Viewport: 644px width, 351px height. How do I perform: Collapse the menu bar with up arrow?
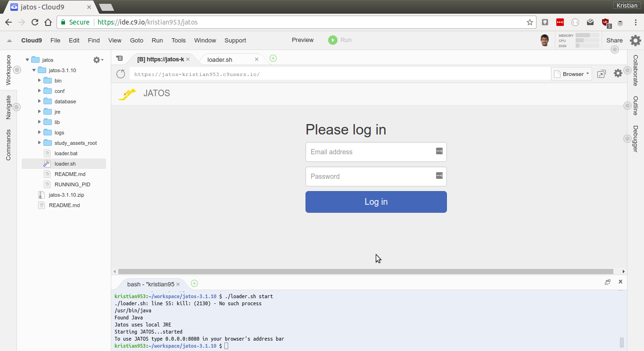tap(9, 41)
